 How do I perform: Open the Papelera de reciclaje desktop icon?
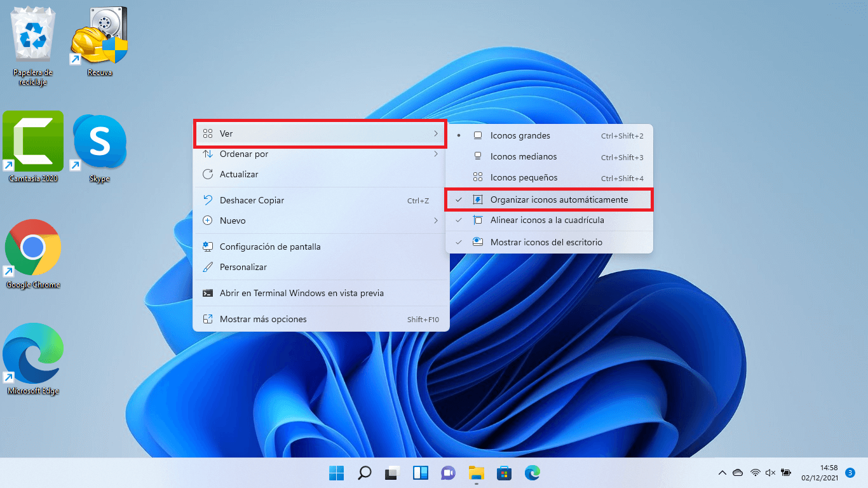[33, 46]
